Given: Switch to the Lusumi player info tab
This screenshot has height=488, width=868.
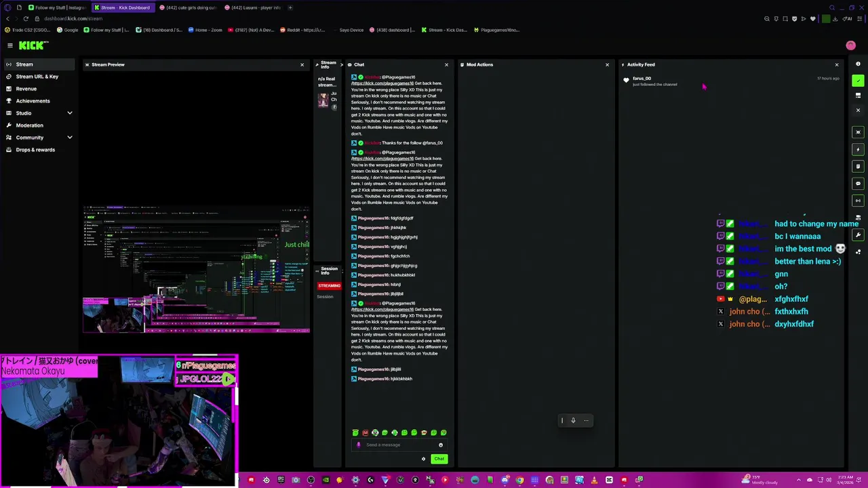Looking at the screenshot, I should click(253, 7).
